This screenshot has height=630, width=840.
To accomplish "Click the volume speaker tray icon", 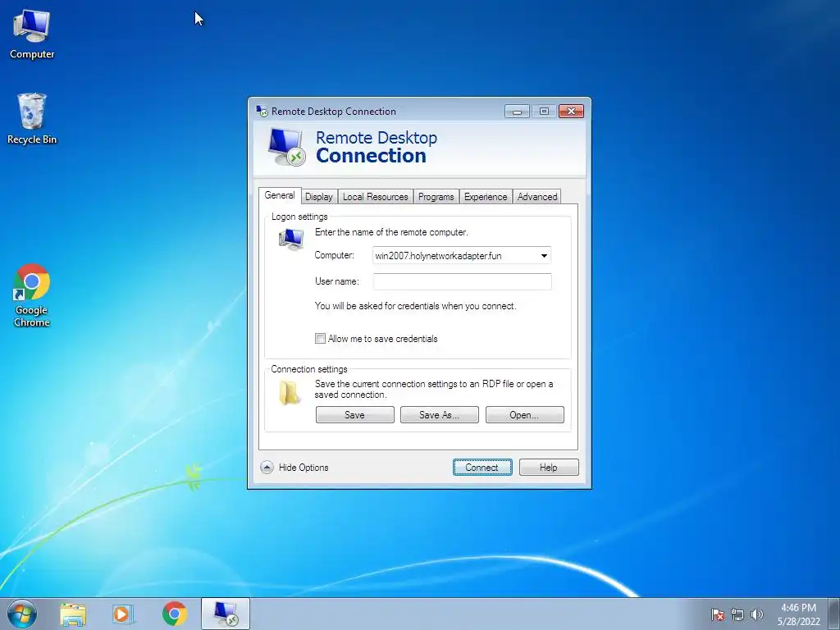I will pyautogui.click(x=756, y=614).
